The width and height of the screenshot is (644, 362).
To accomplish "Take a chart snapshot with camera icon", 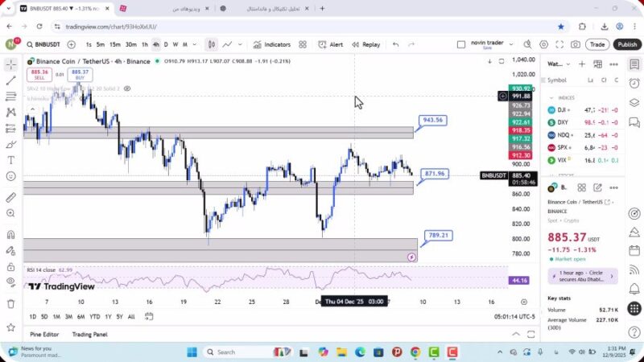I will click(575, 45).
